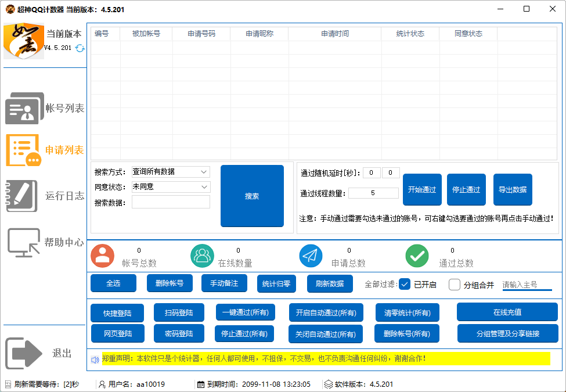Image resolution: width=566 pixels, height=392 pixels.
Task: Click the 停止通过 button
Action: (466, 189)
